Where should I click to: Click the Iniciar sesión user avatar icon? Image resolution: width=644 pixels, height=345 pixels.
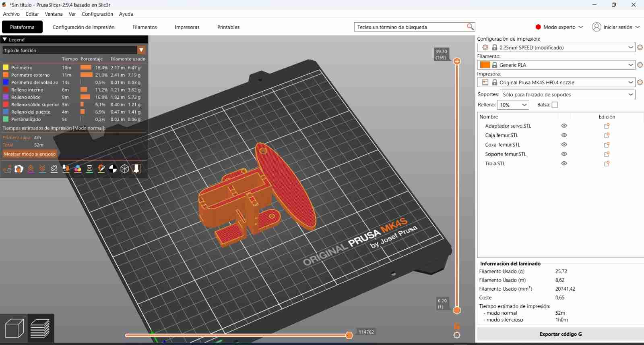point(597,27)
